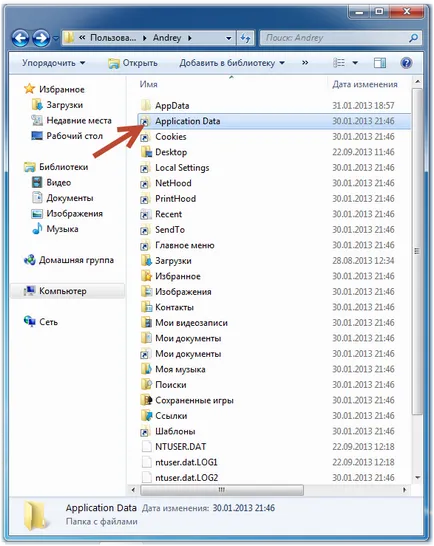Open the Музыка library
Image resolution: width=434 pixels, height=546 pixels.
point(62,229)
